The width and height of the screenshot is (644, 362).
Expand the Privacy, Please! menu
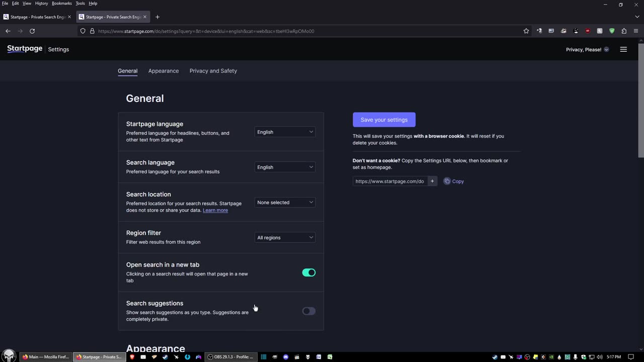(x=587, y=49)
